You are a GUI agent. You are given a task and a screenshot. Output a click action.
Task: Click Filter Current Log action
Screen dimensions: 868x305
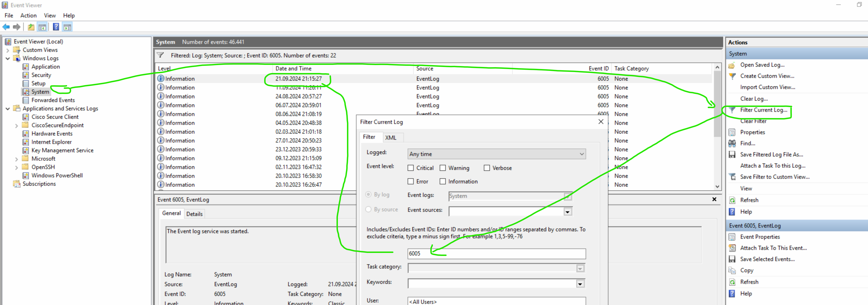[763, 110]
